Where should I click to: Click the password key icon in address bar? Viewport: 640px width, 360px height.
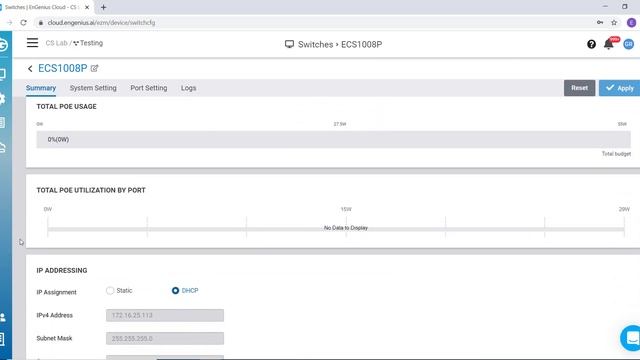pyautogui.click(x=600, y=23)
